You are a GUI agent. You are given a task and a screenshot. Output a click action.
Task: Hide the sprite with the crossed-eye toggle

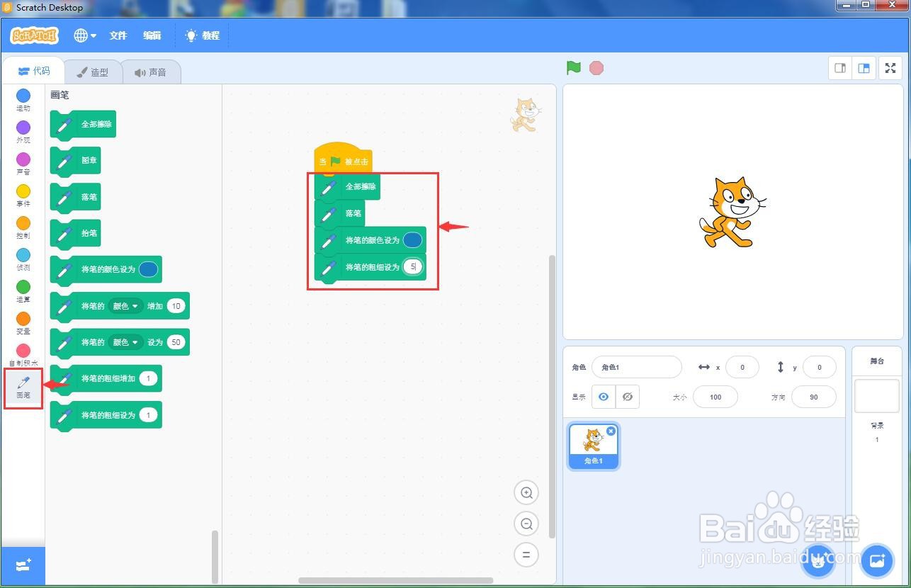coord(628,397)
